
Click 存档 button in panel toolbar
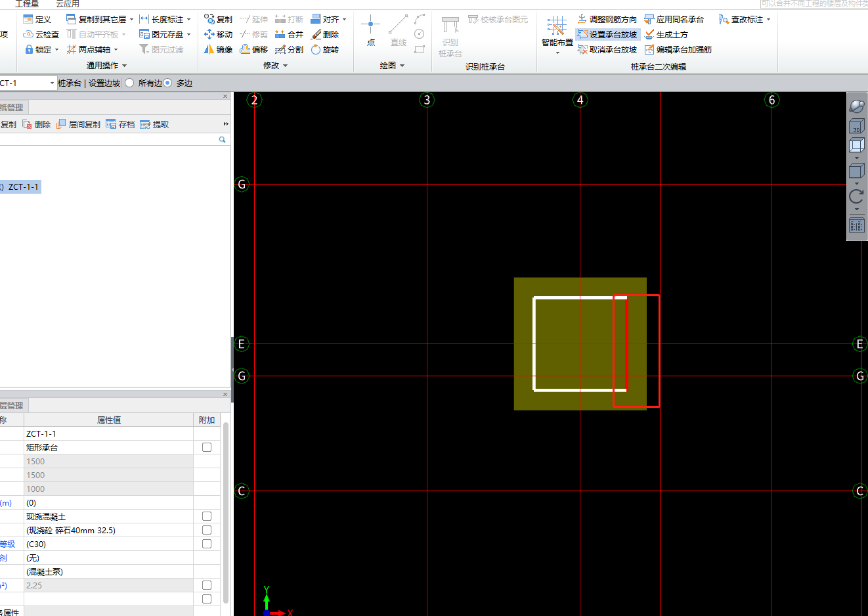pos(120,124)
